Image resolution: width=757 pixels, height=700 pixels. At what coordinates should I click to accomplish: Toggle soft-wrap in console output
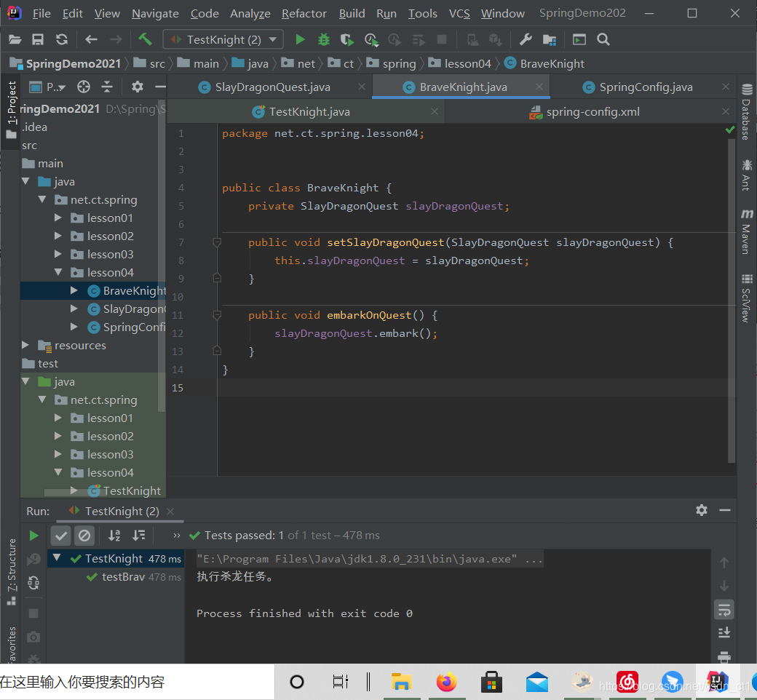point(724,610)
